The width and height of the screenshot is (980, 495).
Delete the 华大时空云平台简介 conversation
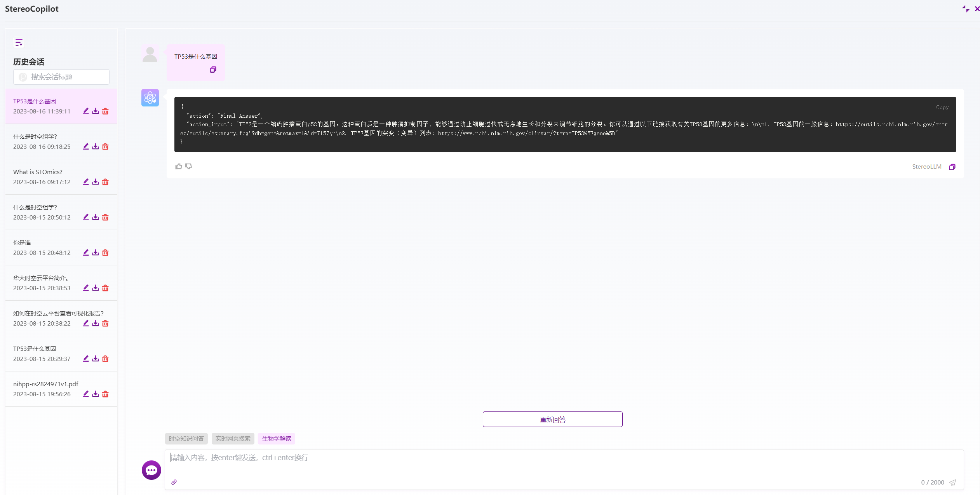pyautogui.click(x=105, y=288)
